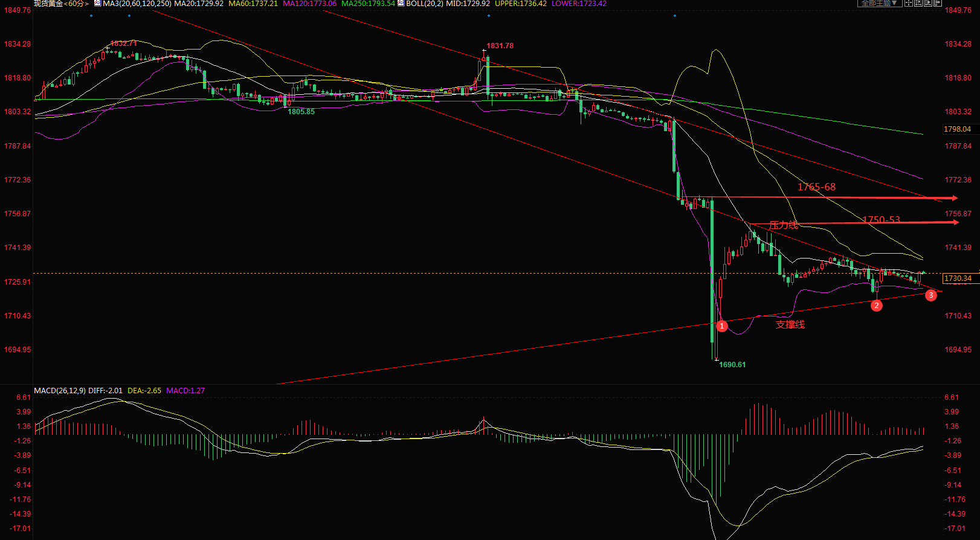Click the rightmost blue info dot at chart top
This screenshot has width=980, height=540.
tap(675, 16)
